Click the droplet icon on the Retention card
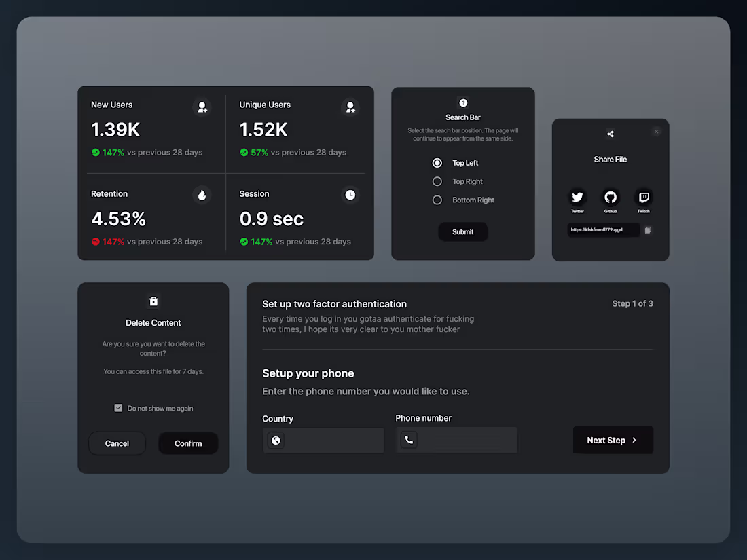Viewport: 747px width, 560px height. 202,195
